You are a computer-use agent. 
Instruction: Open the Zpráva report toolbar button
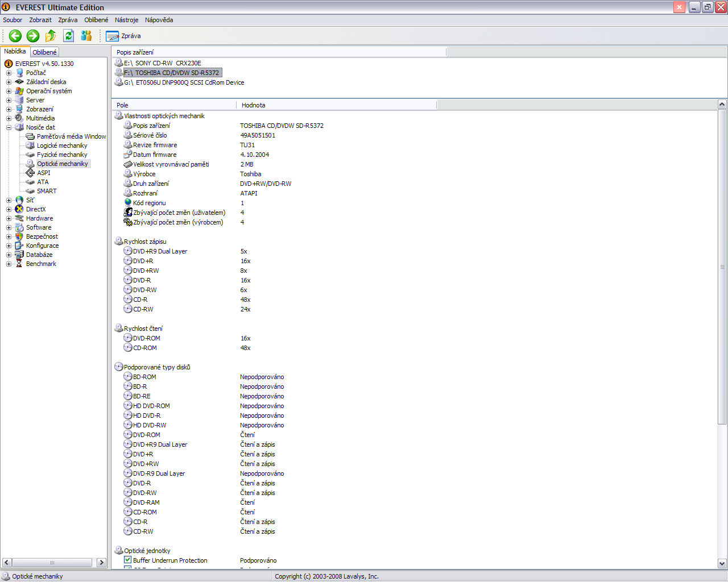(123, 36)
